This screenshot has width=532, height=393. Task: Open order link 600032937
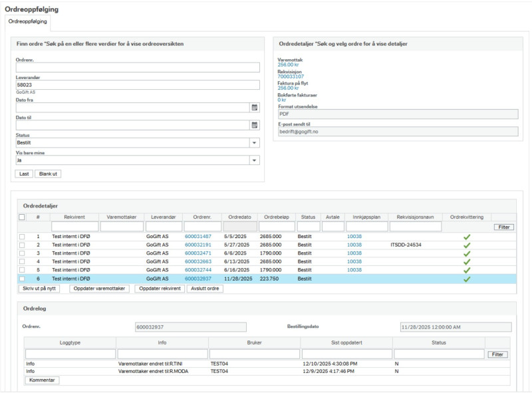click(198, 279)
